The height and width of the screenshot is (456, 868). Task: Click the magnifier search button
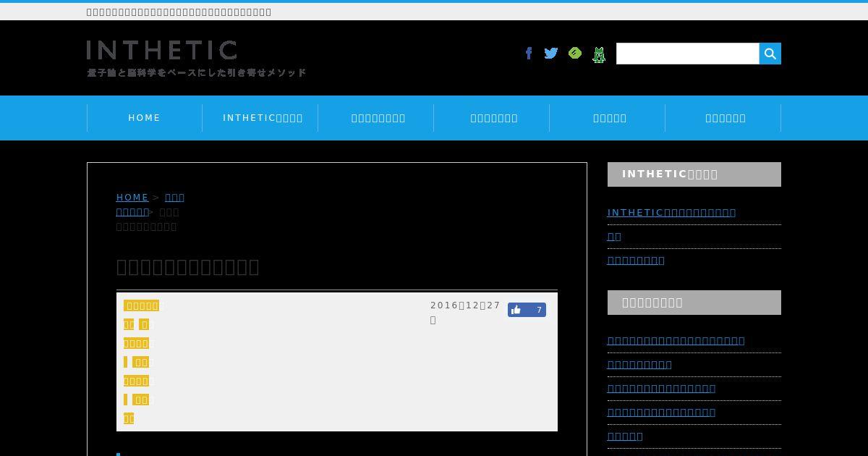coord(770,54)
